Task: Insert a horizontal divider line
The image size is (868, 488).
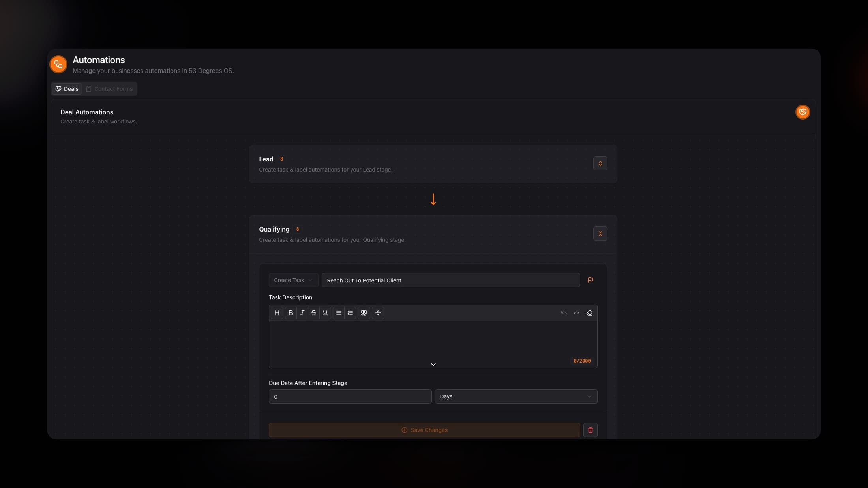Action: (x=378, y=313)
